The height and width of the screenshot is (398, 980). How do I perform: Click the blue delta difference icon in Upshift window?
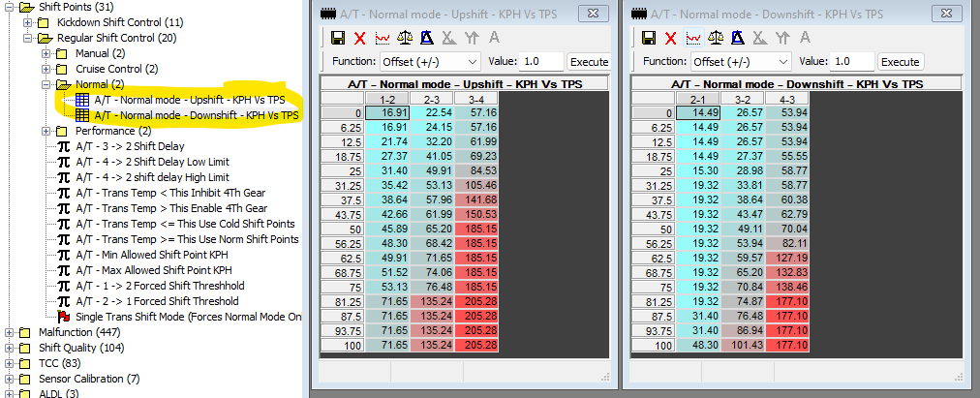[x=427, y=39]
